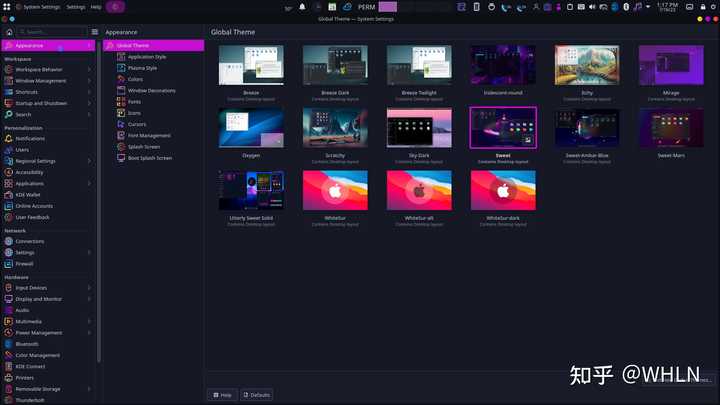Open the application launcher grid icon

tap(6, 7)
